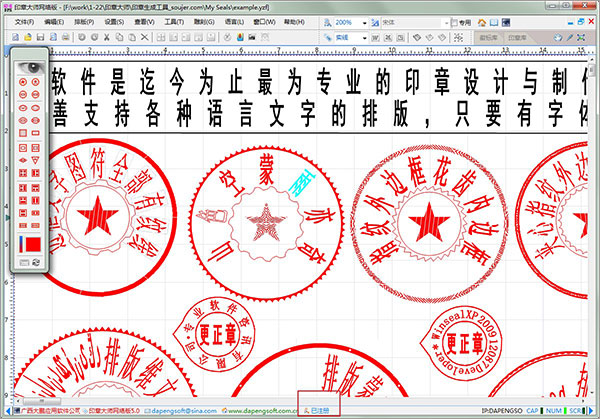Viewport: 600px width, 419px height.
Task: Click the NUM indicator in status bar
Action: [x=553, y=411]
